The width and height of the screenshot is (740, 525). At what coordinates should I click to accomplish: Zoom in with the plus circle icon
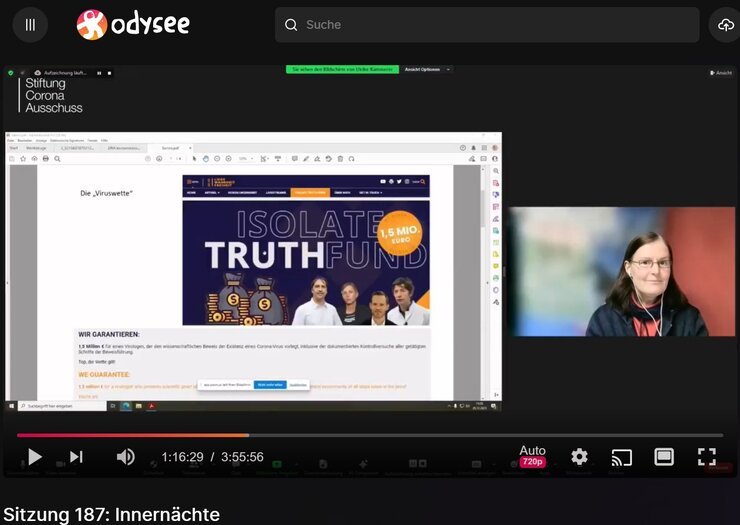pyautogui.click(x=228, y=159)
